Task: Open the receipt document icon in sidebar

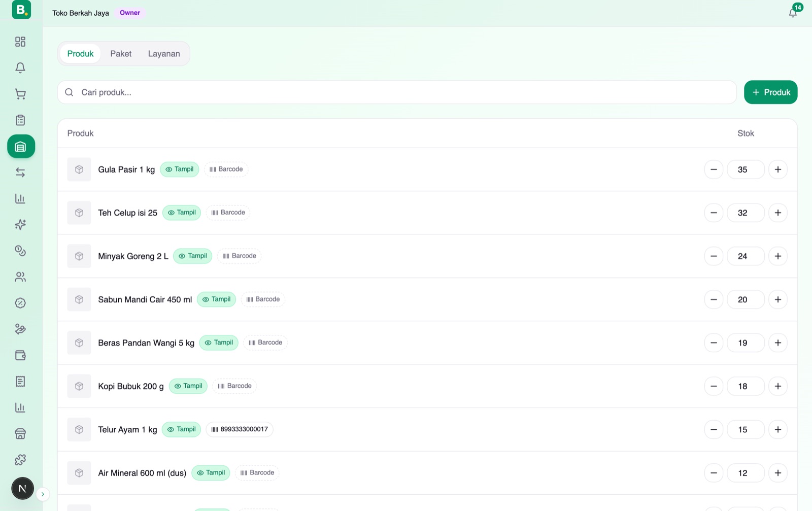Action: [x=20, y=382]
